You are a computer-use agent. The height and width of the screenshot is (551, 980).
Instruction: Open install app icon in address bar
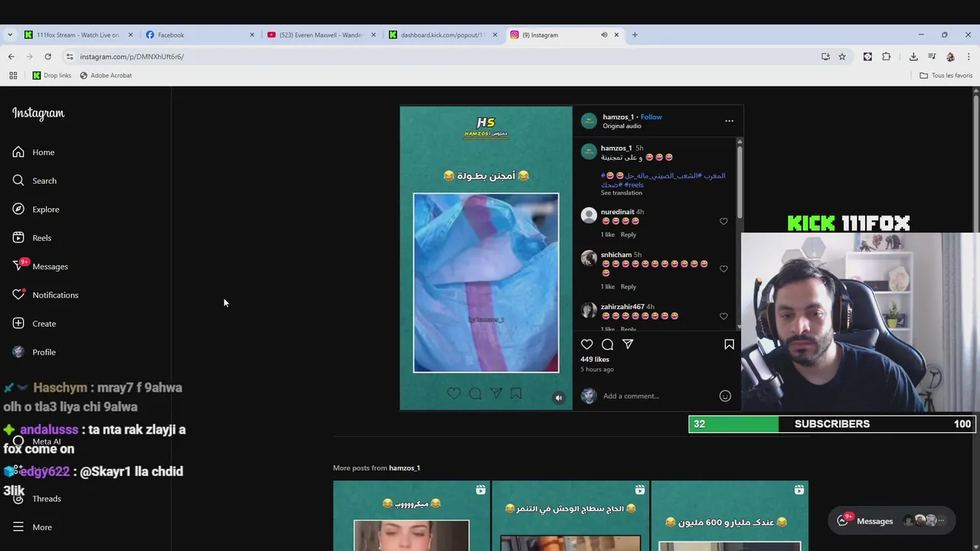point(825,57)
